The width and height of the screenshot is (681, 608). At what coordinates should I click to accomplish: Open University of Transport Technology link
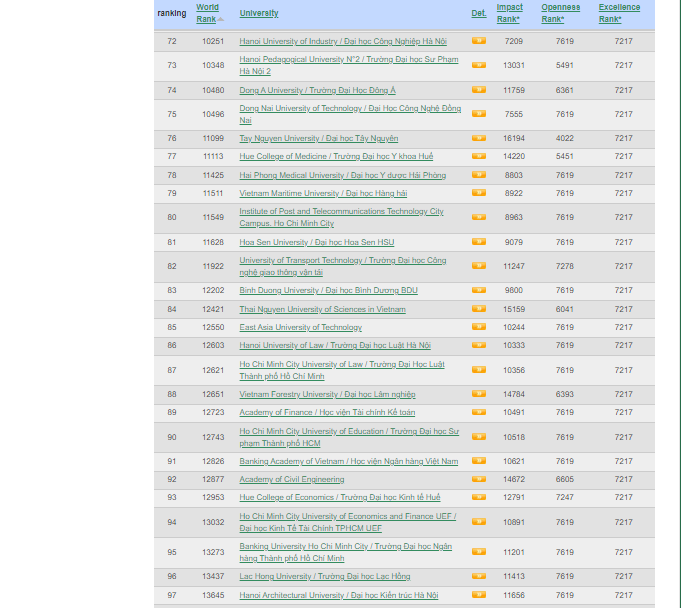pos(343,266)
